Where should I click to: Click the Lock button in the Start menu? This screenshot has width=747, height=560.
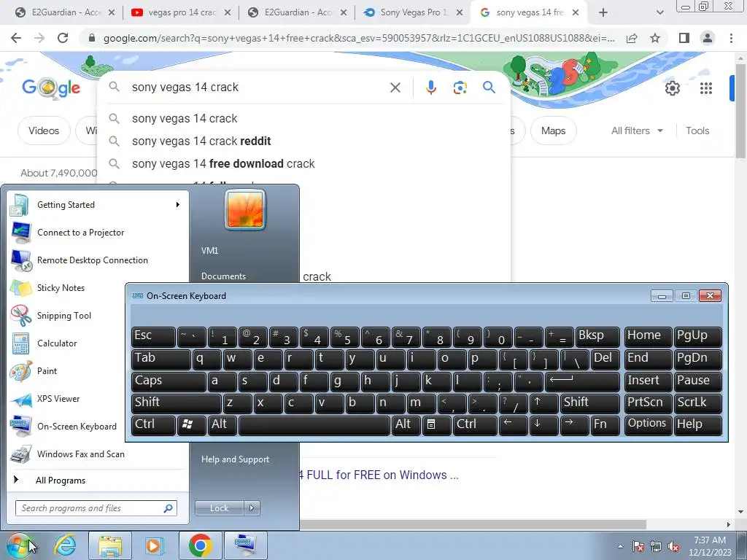(219, 508)
